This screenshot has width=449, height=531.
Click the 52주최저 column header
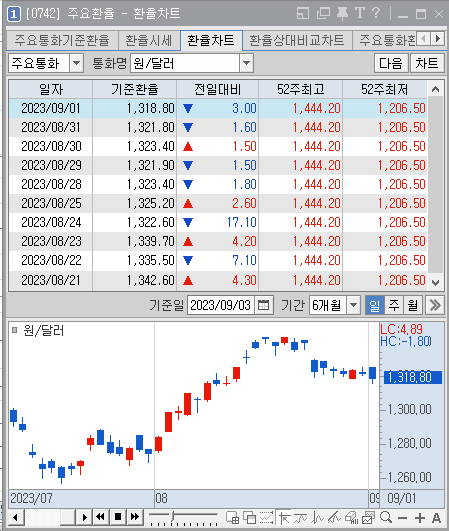385,89
